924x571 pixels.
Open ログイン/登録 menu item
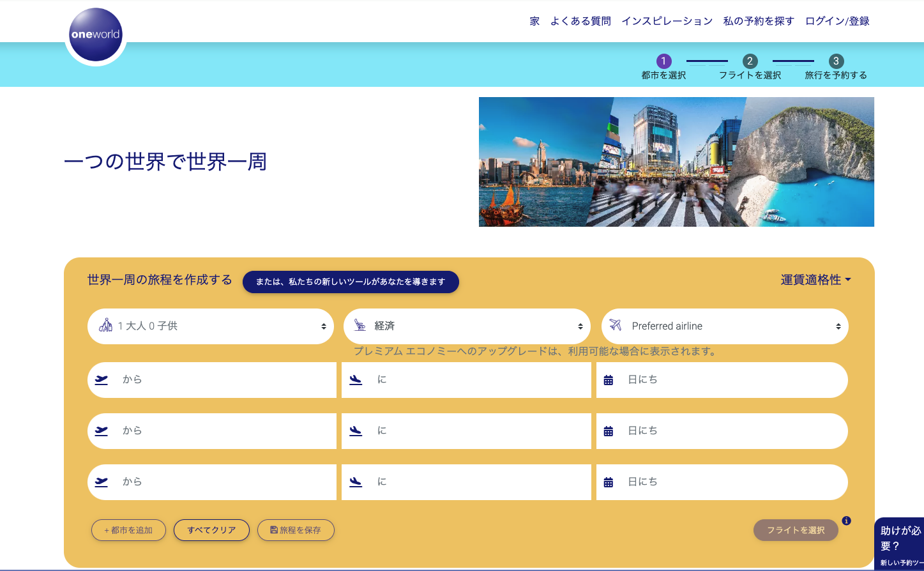click(837, 21)
